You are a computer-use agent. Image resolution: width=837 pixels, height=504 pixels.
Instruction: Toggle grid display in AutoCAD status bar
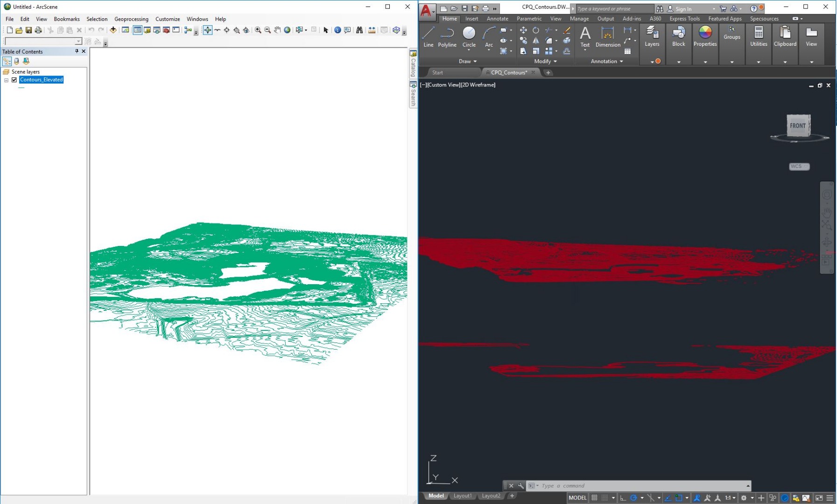pos(594,498)
